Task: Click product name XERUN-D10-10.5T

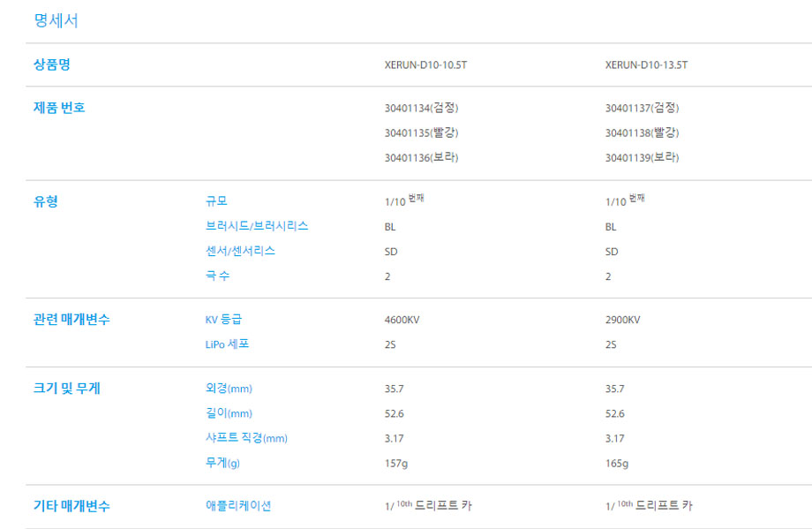Action: coord(425,64)
